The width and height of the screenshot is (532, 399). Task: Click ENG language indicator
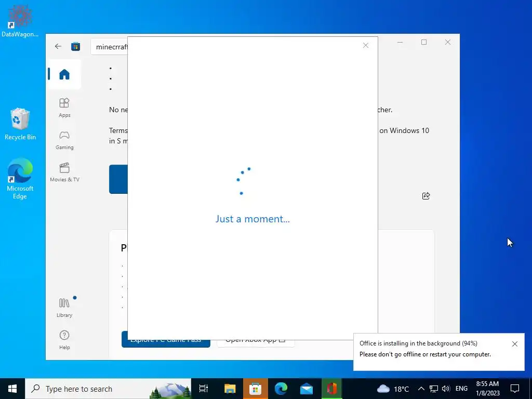click(461, 389)
